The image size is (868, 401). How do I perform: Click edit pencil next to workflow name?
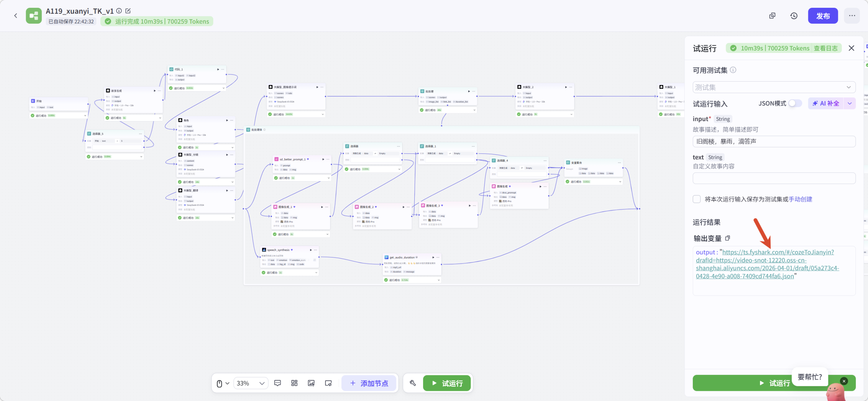pos(128,11)
